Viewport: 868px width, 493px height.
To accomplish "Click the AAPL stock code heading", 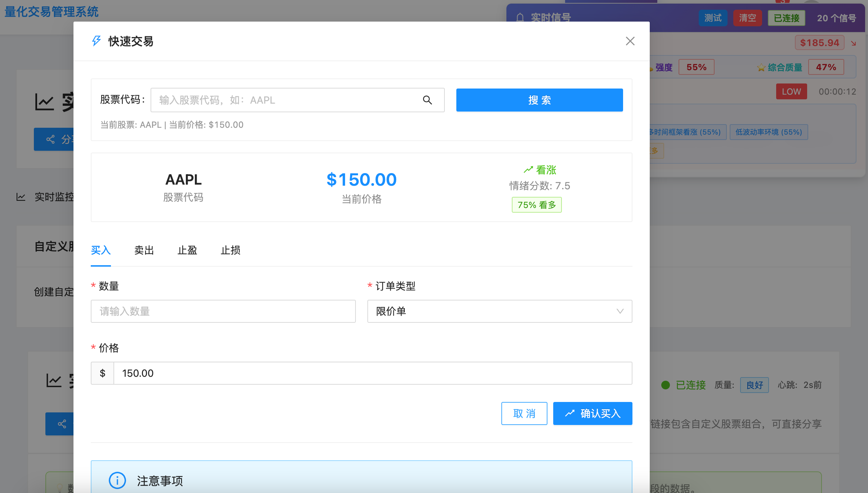I will tap(183, 179).
